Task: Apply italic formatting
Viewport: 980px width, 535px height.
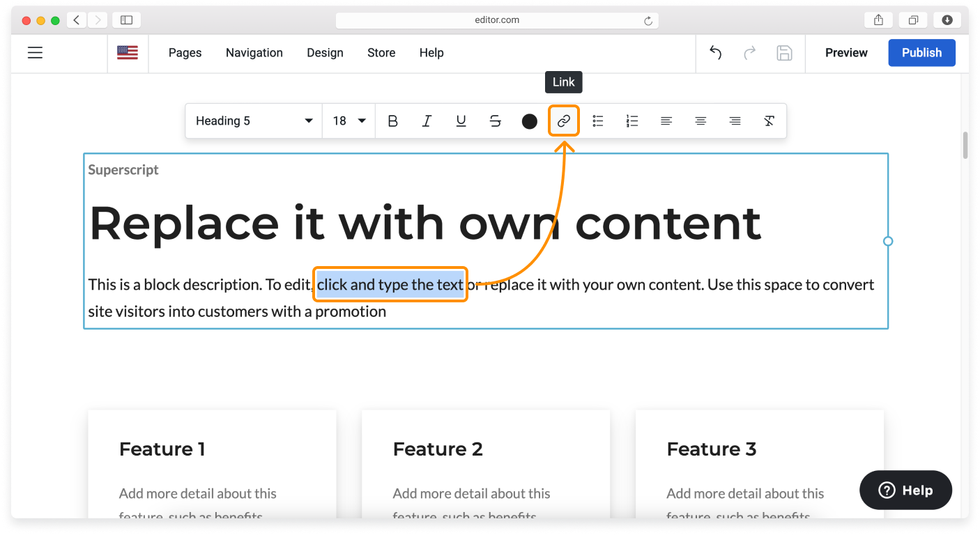Action: point(427,121)
